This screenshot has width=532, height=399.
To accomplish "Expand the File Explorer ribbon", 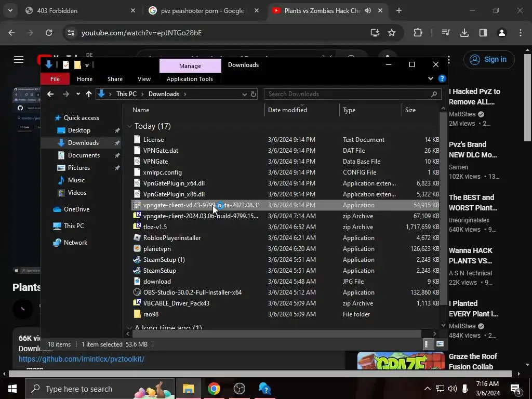I will click(430, 79).
